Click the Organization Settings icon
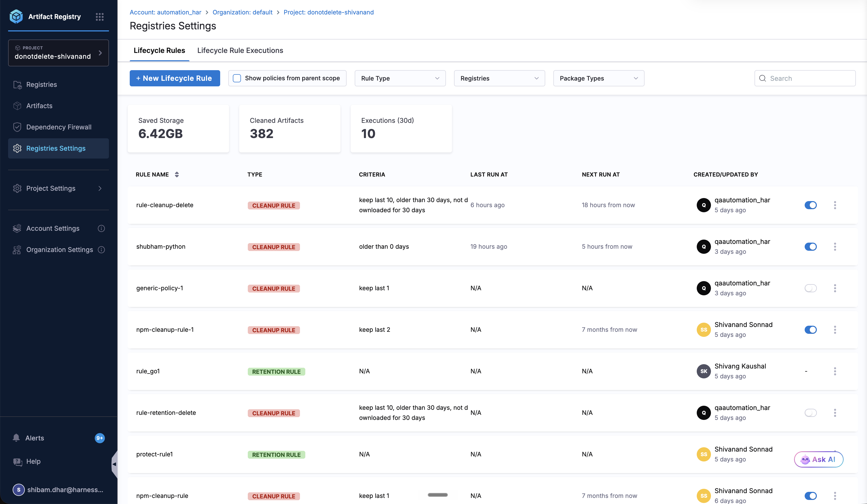867x504 pixels. coord(17,250)
